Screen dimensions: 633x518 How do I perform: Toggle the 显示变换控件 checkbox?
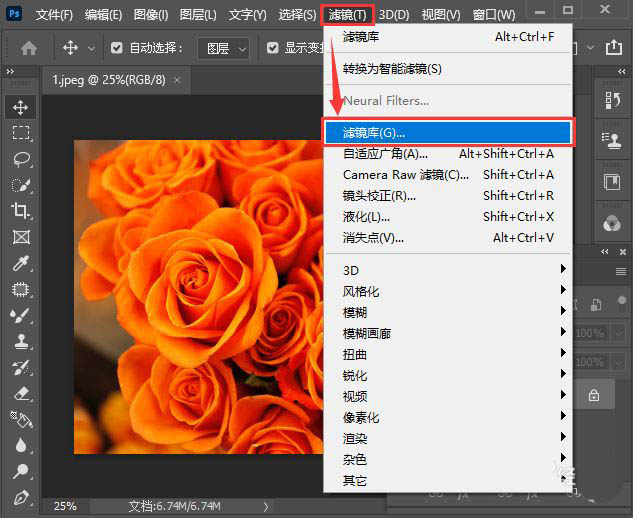272,48
